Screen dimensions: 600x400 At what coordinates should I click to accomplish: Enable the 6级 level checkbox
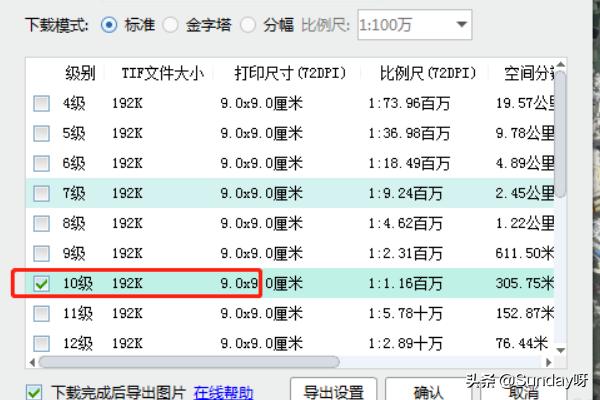41,163
